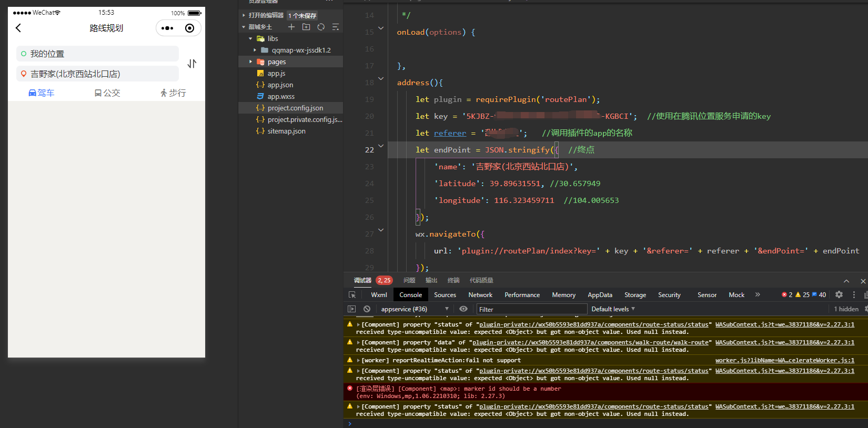Expand the 打开的编辑器 section
Screen dimensions: 868x428
coord(244,15)
